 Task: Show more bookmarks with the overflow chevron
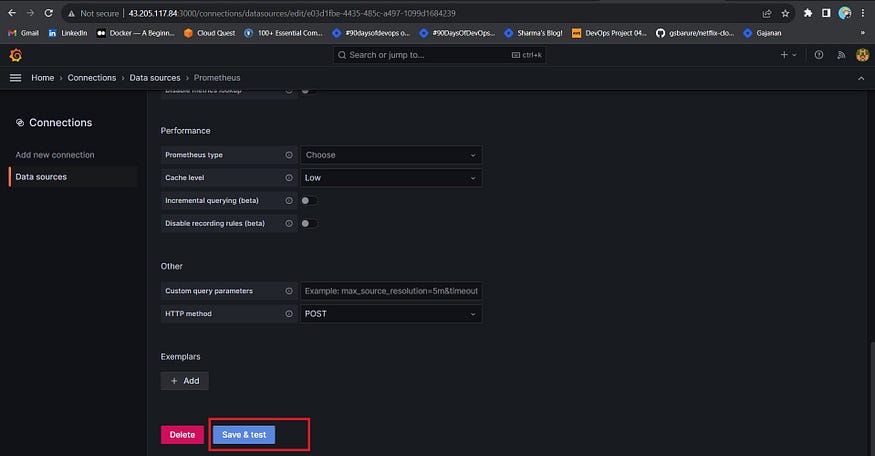click(x=863, y=33)
